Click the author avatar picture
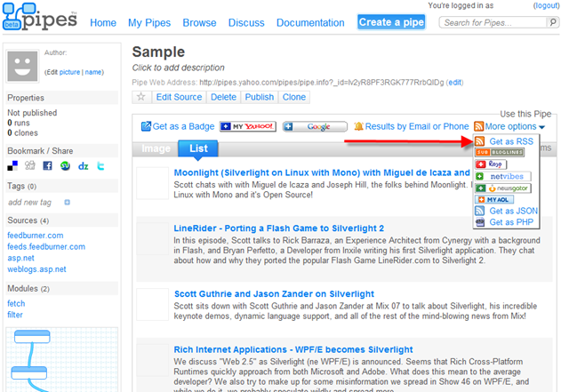Viewport: 569px width, 392px height. [22, 66]
